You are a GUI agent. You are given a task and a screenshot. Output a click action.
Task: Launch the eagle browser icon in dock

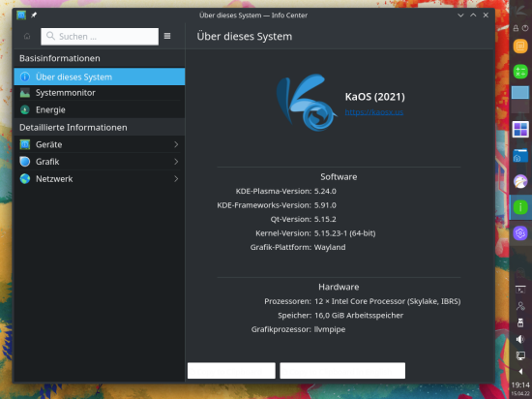coord(520,182)
